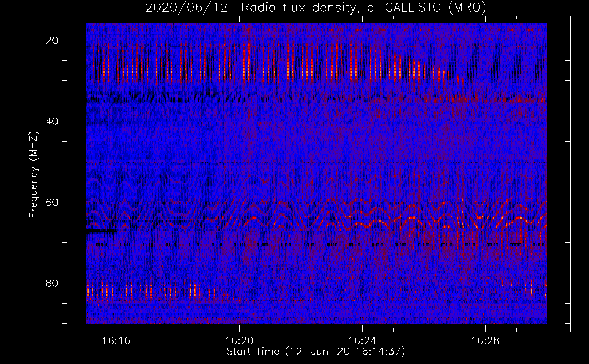589x364 pixels.
Task: Click the time tick label '16:24'
Action: pos(362,341)
